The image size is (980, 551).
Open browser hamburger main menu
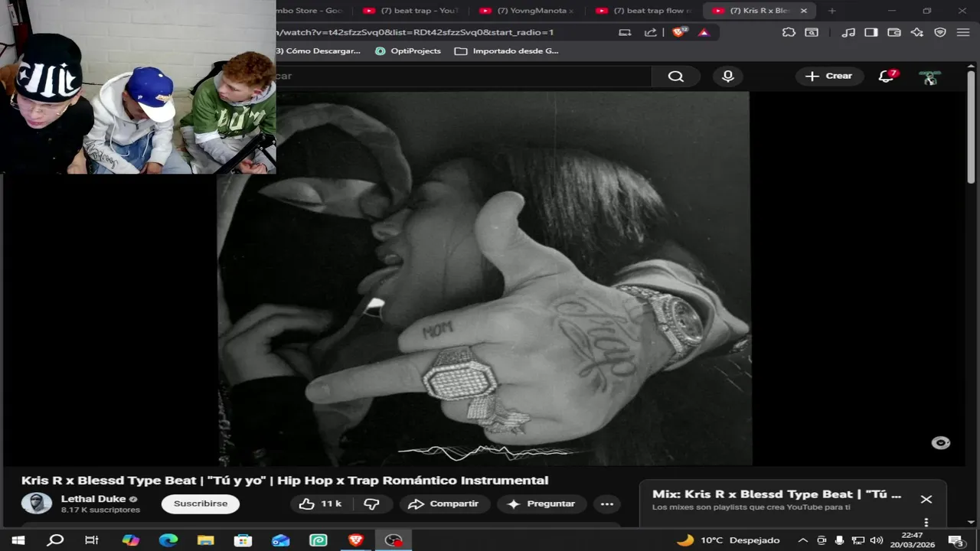point(963,32)
